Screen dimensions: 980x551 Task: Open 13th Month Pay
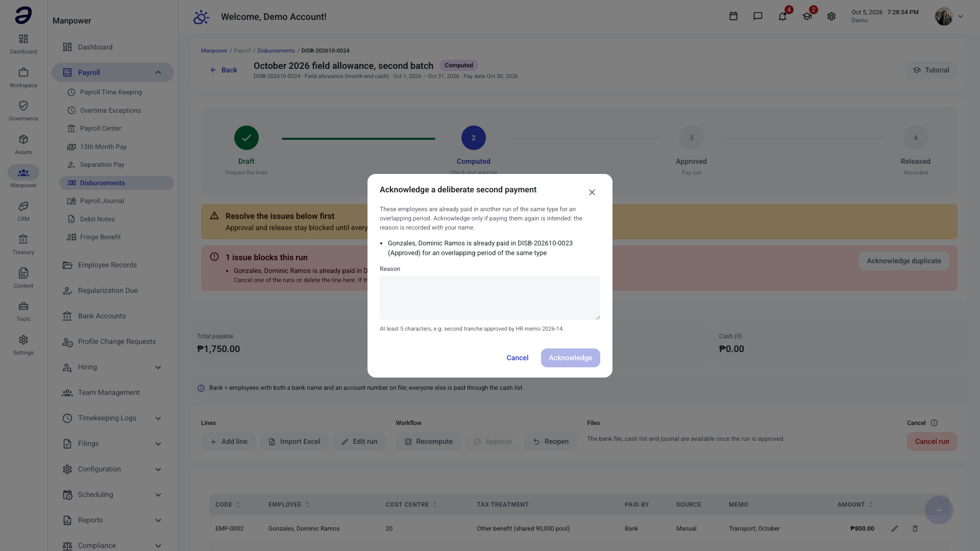pos(116,146)
